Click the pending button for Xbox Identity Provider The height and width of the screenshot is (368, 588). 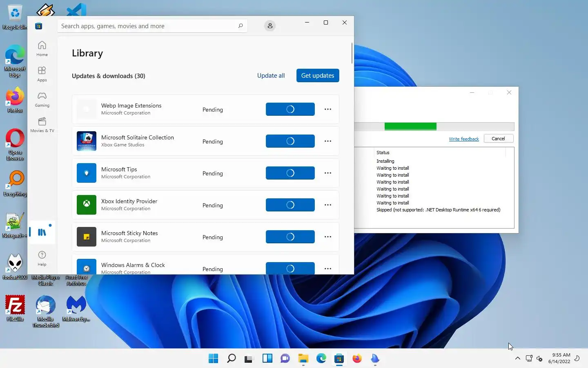pos(290,205)
